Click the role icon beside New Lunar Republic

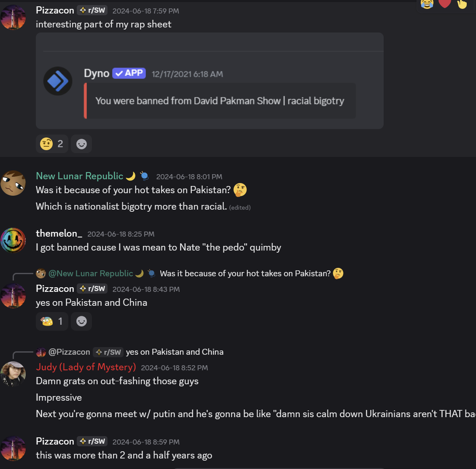(144, 176)
